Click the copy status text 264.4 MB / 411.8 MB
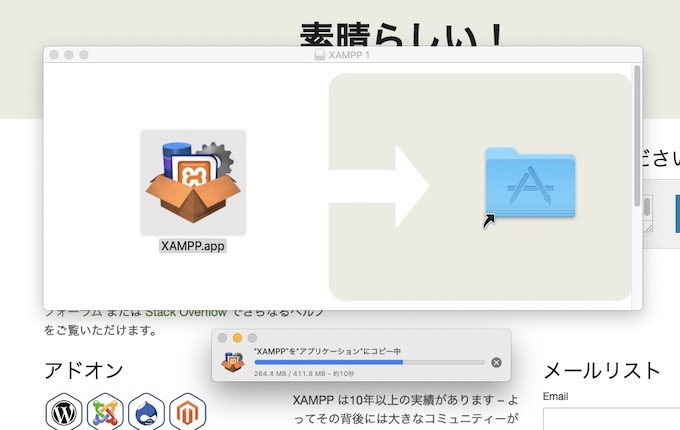The height and width of the screenshot is (430, 680). (x=290, y=374)
